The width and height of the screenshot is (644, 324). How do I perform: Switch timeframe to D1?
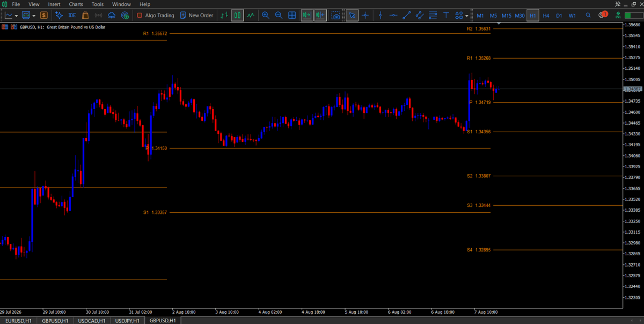tap(559, 16)
